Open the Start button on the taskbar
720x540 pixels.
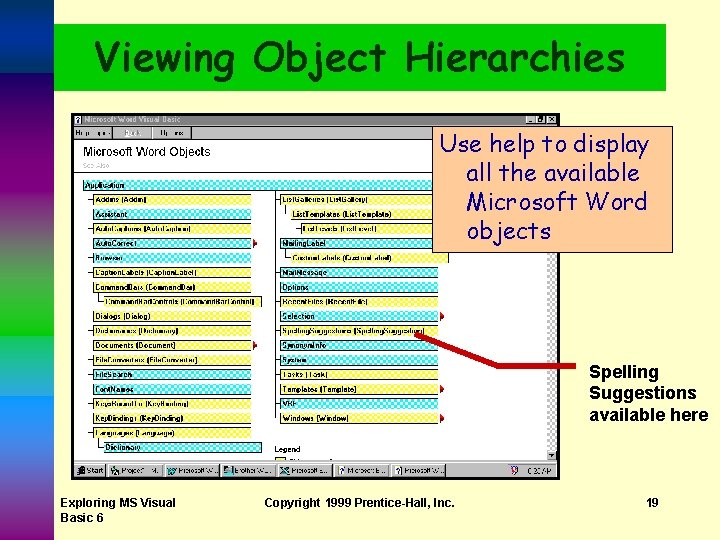pos(90,470)
